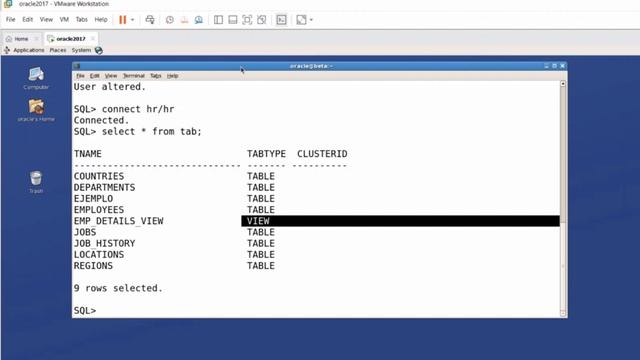Click the TABTYPE column header
640x360 pixels.
pos(266,154)
